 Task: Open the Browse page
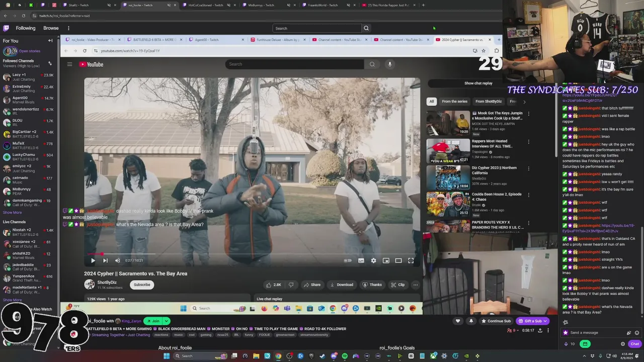[x=51, y=28]
